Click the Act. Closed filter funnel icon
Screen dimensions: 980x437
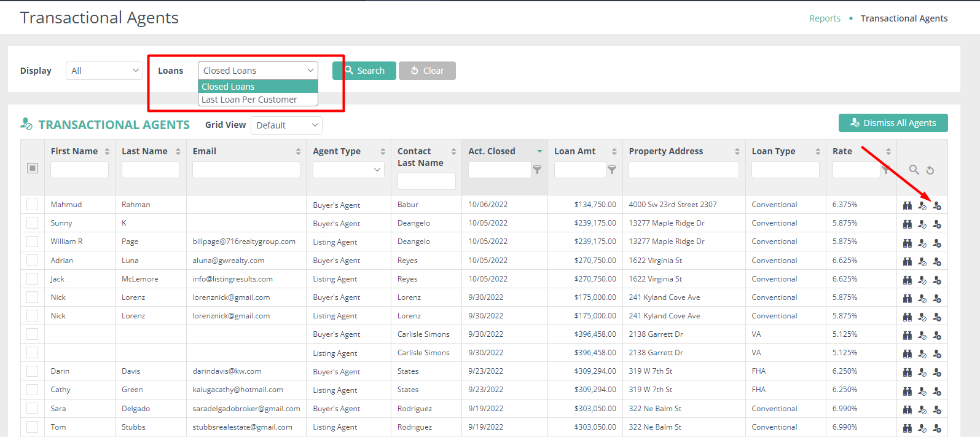pos(537,170)
